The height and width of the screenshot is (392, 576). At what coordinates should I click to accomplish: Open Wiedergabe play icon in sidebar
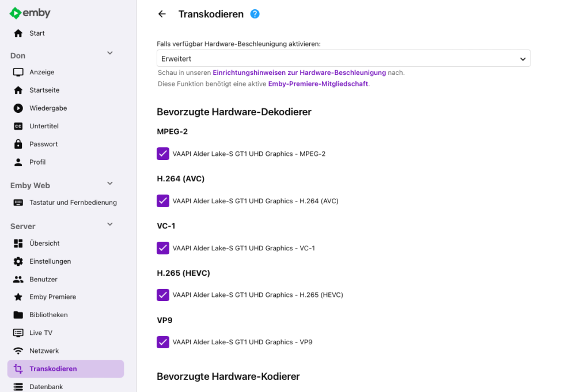coord(18,108)
